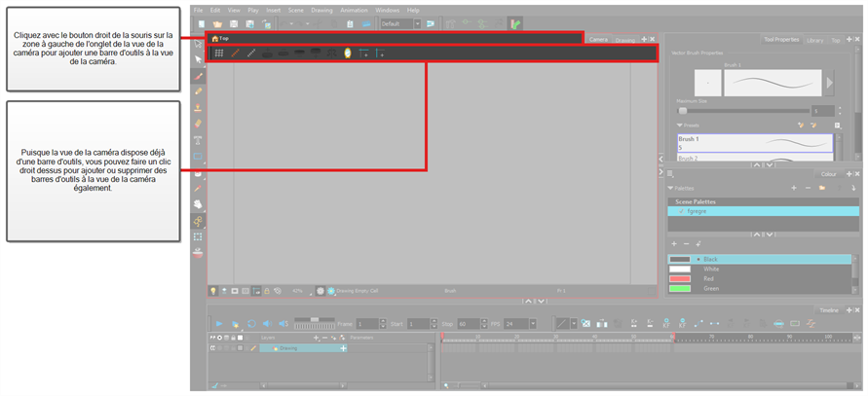Click the New Scene file icon

202,23
